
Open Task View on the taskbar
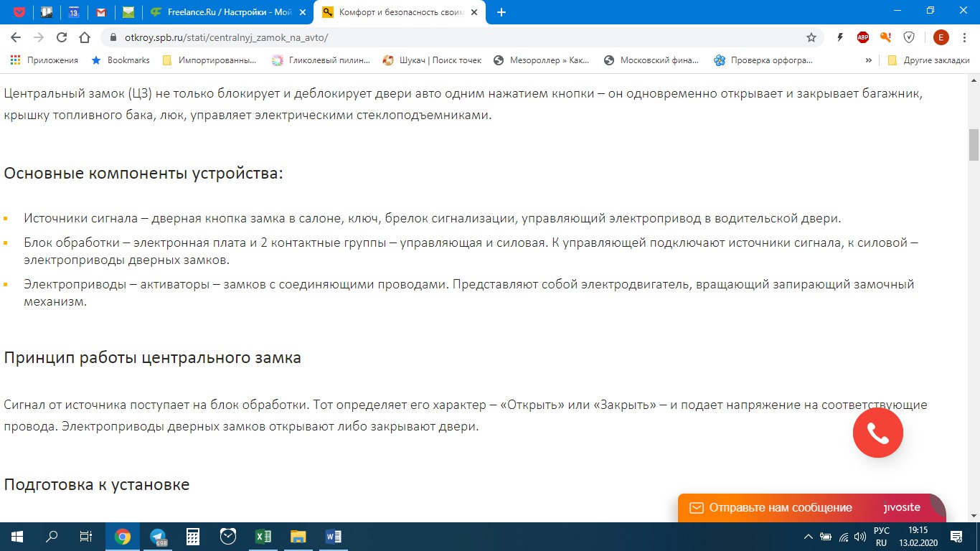(x=86, y=537)
